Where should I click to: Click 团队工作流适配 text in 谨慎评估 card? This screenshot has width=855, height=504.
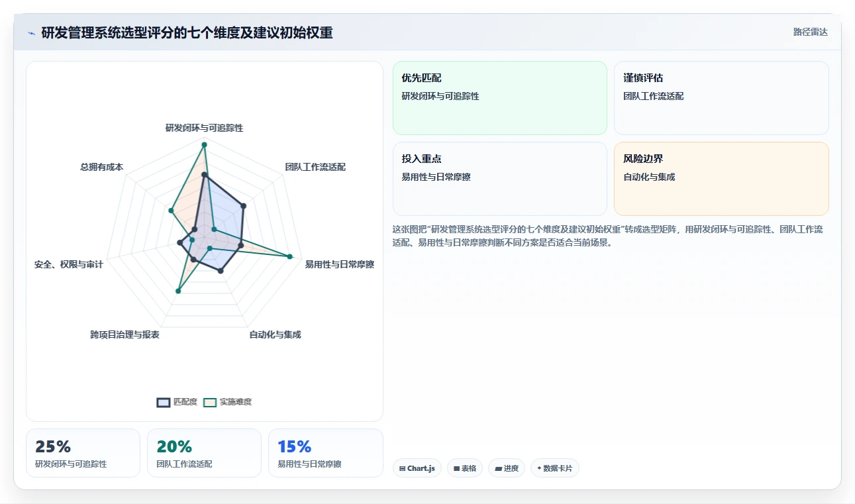tap(653, 96)
